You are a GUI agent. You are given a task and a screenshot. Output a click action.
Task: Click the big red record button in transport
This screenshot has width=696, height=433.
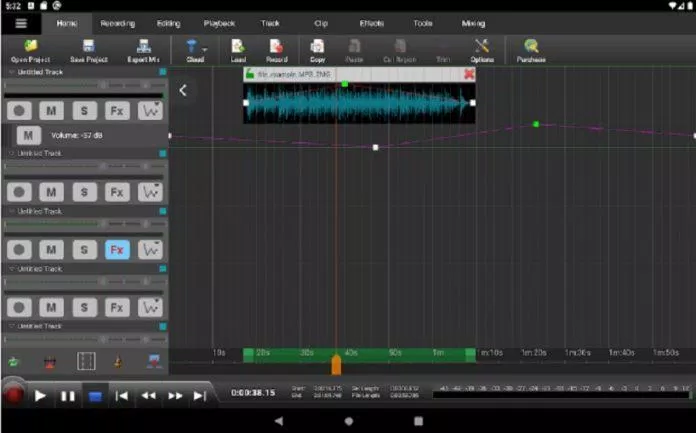tap(13, 394)
